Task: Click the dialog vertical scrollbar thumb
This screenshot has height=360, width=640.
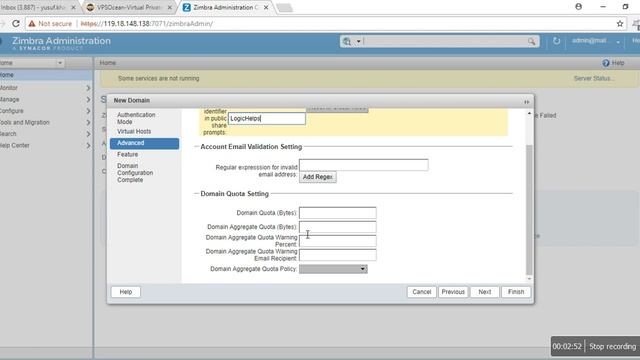Action: (529, 210)
